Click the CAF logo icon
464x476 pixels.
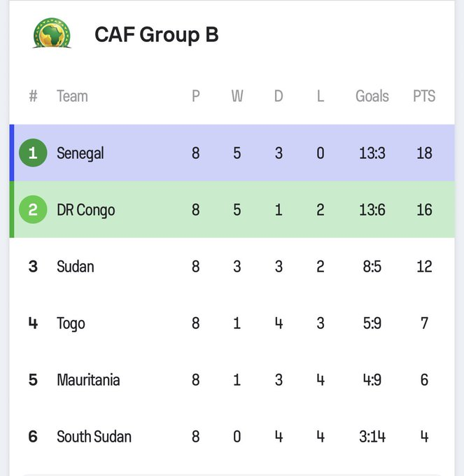pyautogui.click(x=52, y=34)
